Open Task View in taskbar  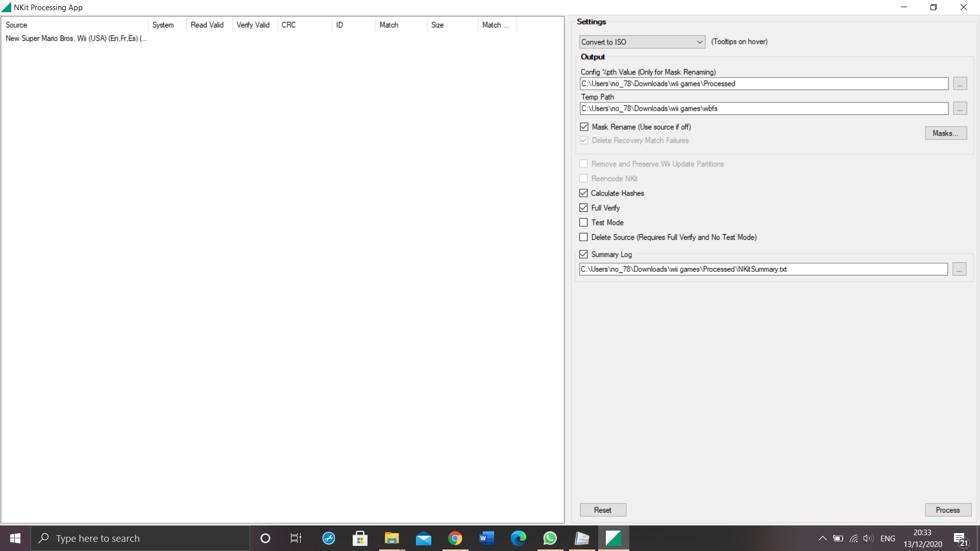[296, 538]
